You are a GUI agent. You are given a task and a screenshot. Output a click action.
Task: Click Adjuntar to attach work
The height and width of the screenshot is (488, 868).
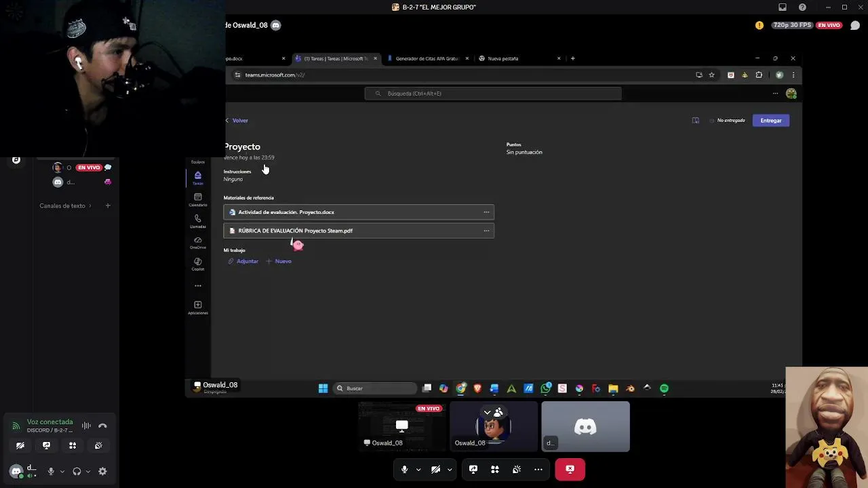243,261
